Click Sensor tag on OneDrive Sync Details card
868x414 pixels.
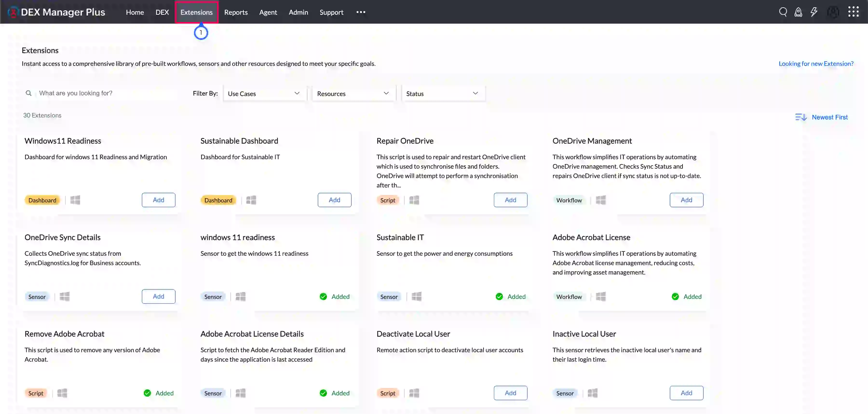(x=37, y=297)
